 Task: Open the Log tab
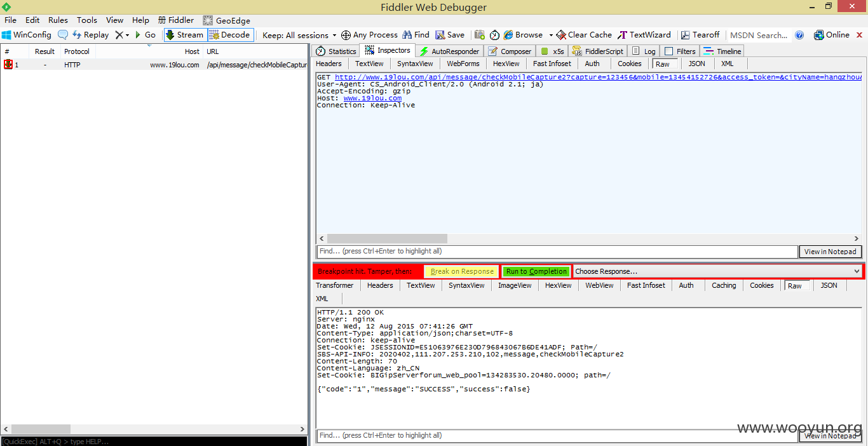point(644,51)
